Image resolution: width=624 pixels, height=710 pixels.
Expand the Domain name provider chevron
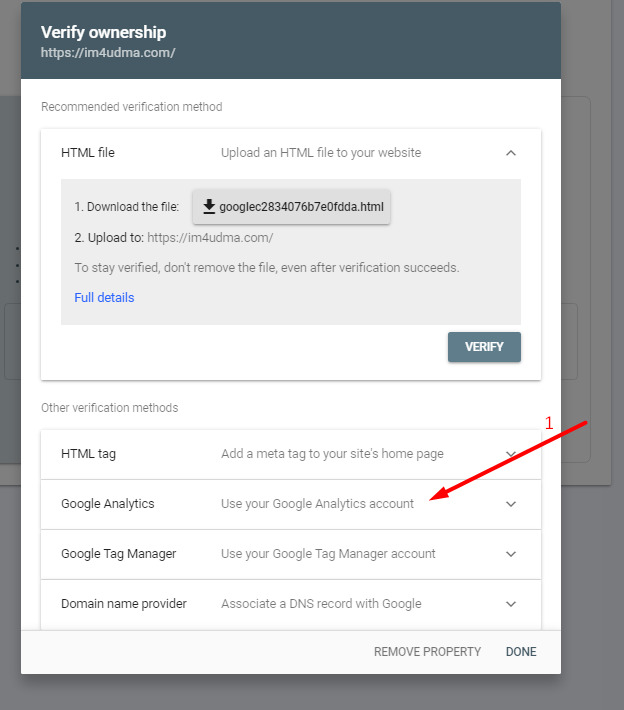coord(511,604)
